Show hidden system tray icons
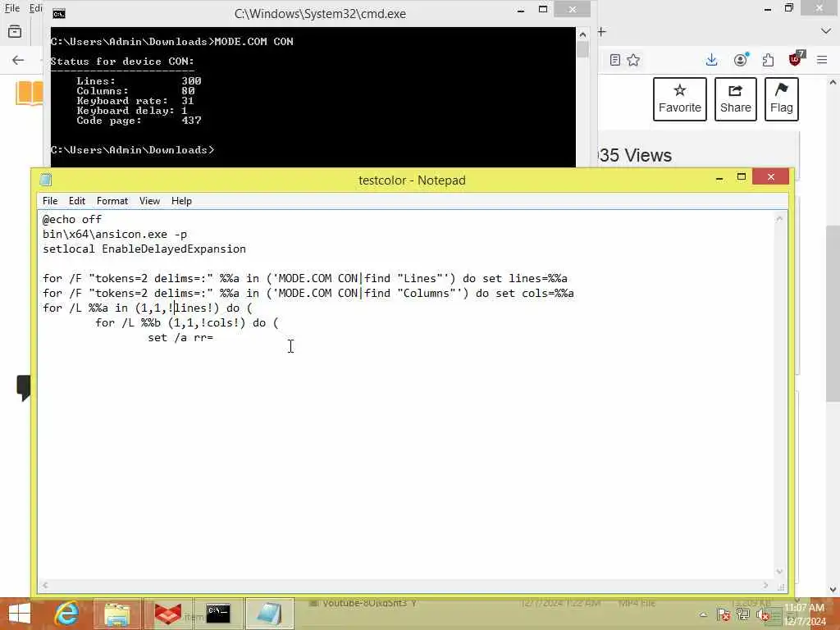The image size is (840, 630). pyautogui.click(x=703, y=615)
